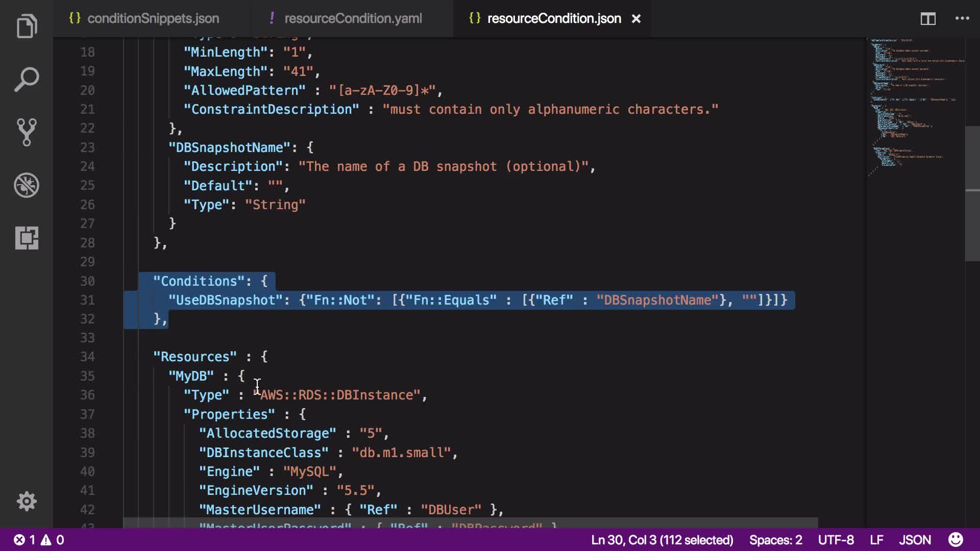Switch to resourceCondition.yaml tab

(x=353, y=18)
